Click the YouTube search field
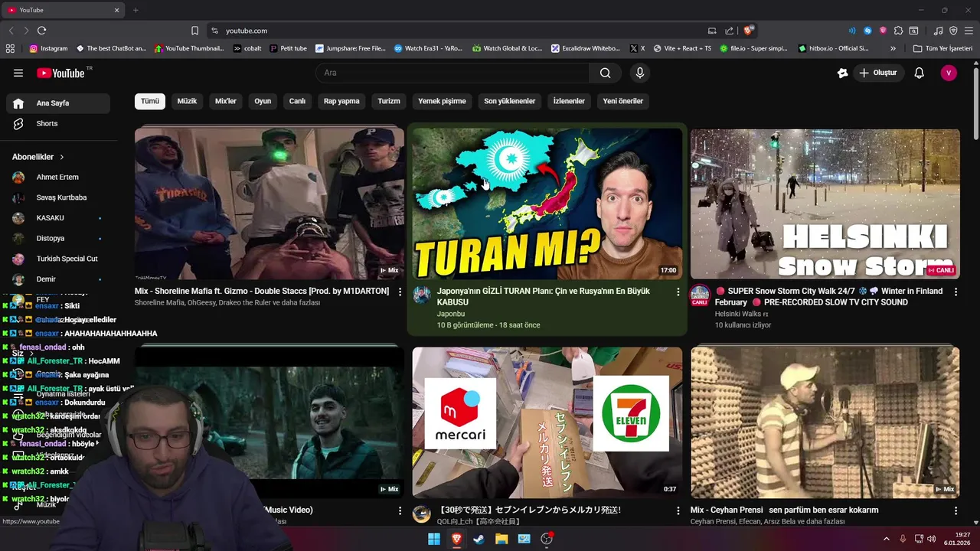 point(452,73)
